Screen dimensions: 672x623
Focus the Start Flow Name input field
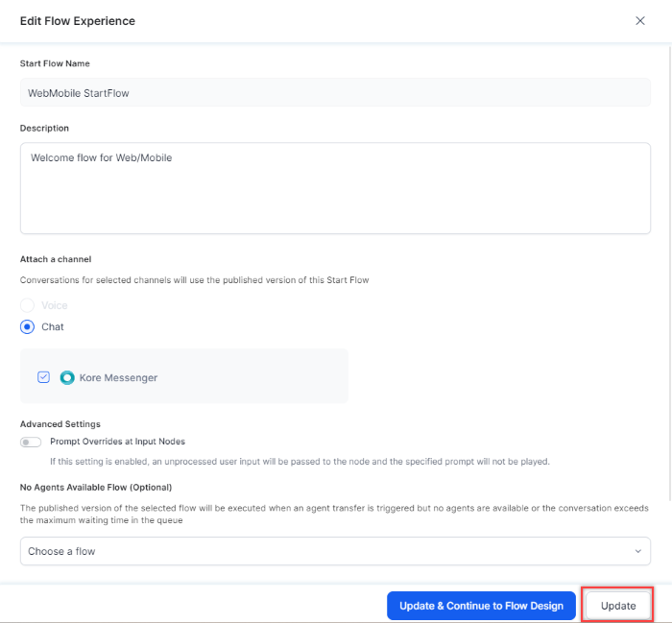coord(335,92)
